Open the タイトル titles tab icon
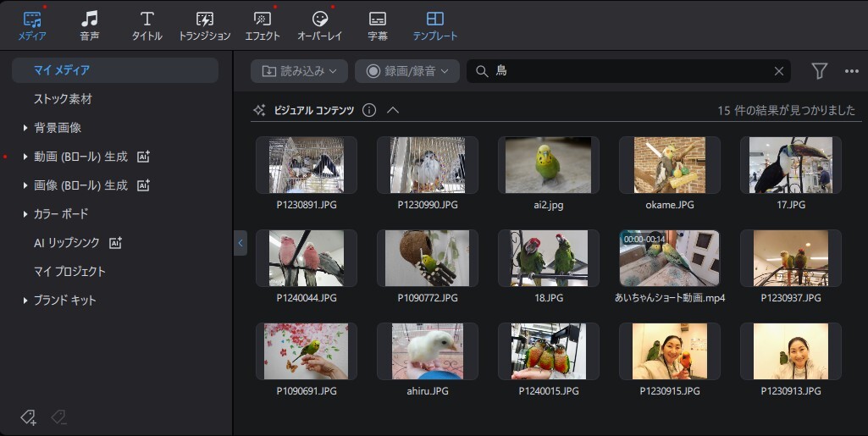The width and height of the screenshot is (868, 436). pyautogui.click(x=147, y=19)
